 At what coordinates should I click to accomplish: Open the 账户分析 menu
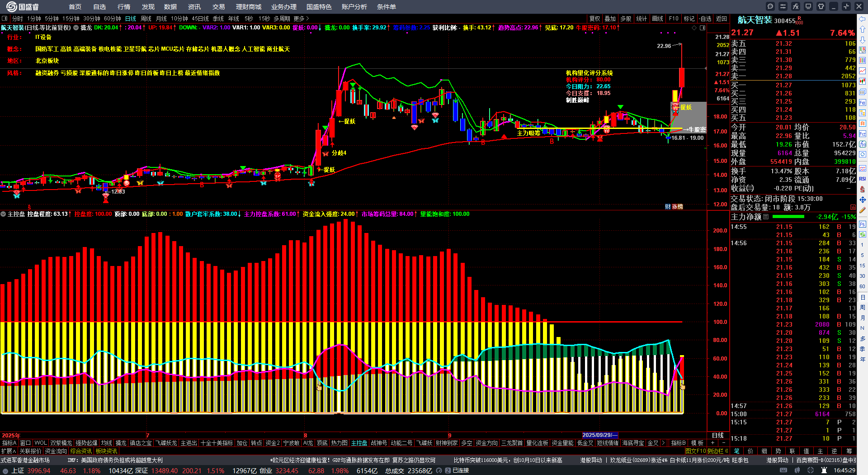tap(354, 7)
